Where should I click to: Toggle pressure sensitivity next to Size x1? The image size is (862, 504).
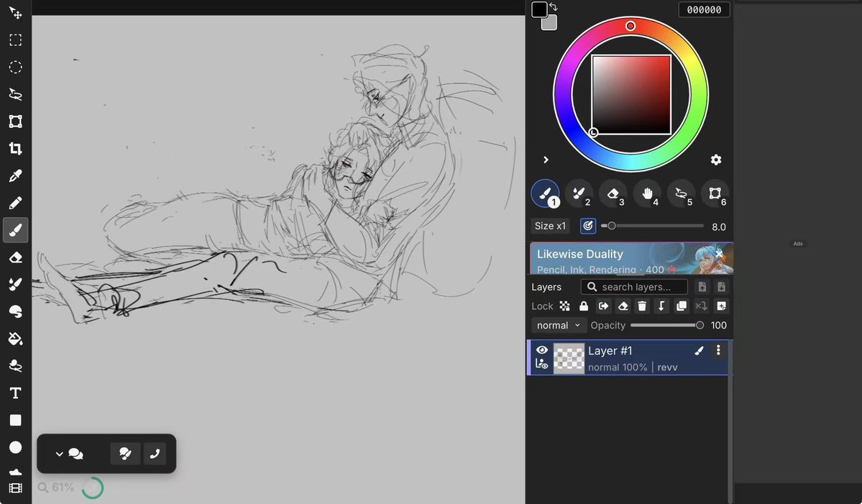click(587, 226)
